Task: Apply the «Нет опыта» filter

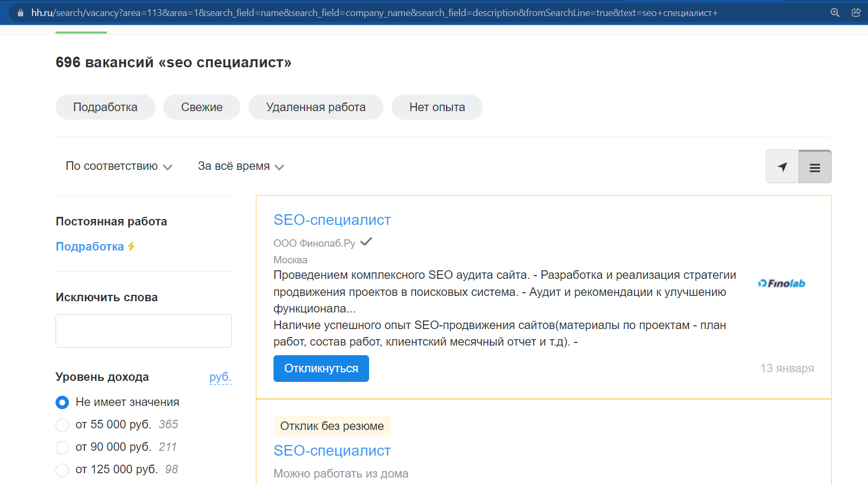Action: (437, 107)
